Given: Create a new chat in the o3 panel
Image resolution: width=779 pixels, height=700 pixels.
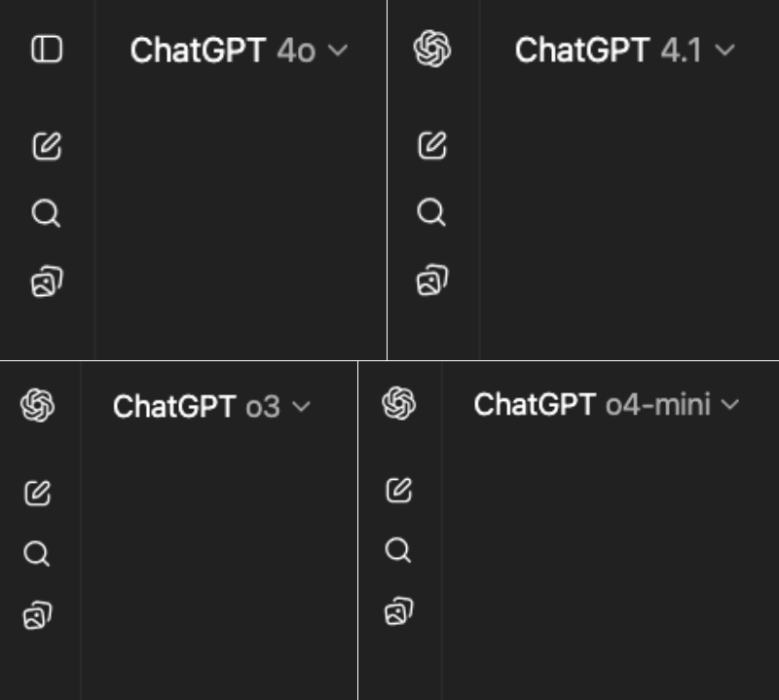Looking at the screenshot, I should 38,493.
